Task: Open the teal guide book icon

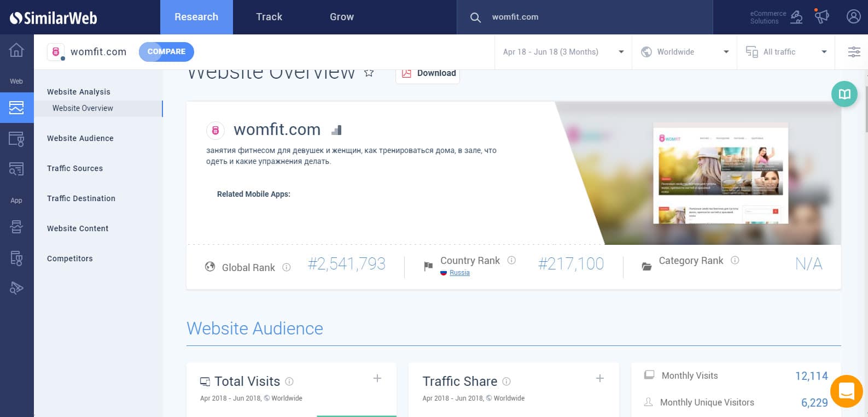Action: click(844, 94)
